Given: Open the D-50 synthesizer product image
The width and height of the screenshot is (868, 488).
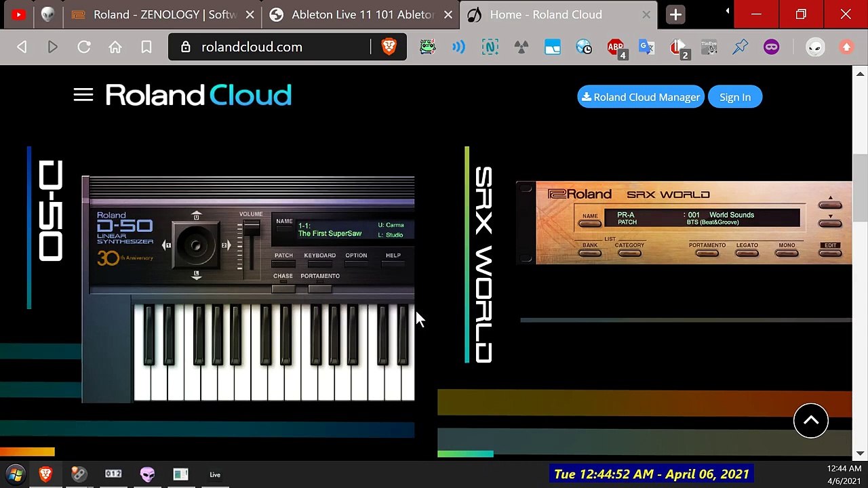Looking at the screenshot, I should pos(248,289).
